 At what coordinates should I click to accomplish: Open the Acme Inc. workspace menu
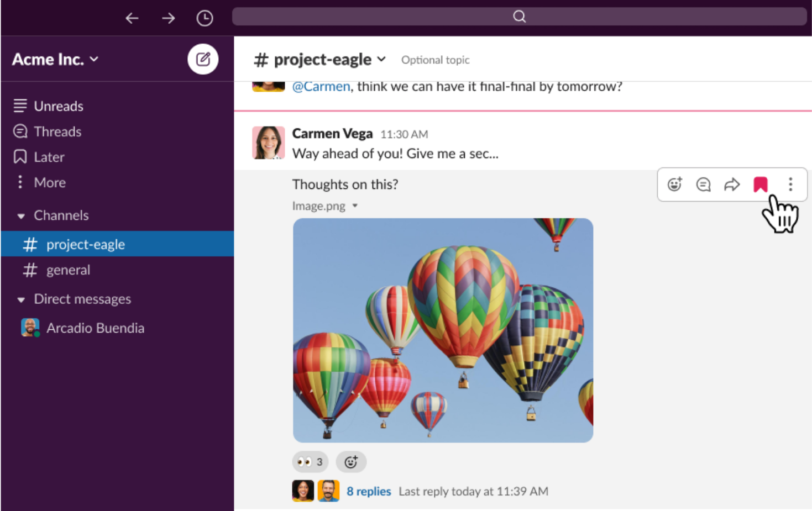(x=55, y=59)
